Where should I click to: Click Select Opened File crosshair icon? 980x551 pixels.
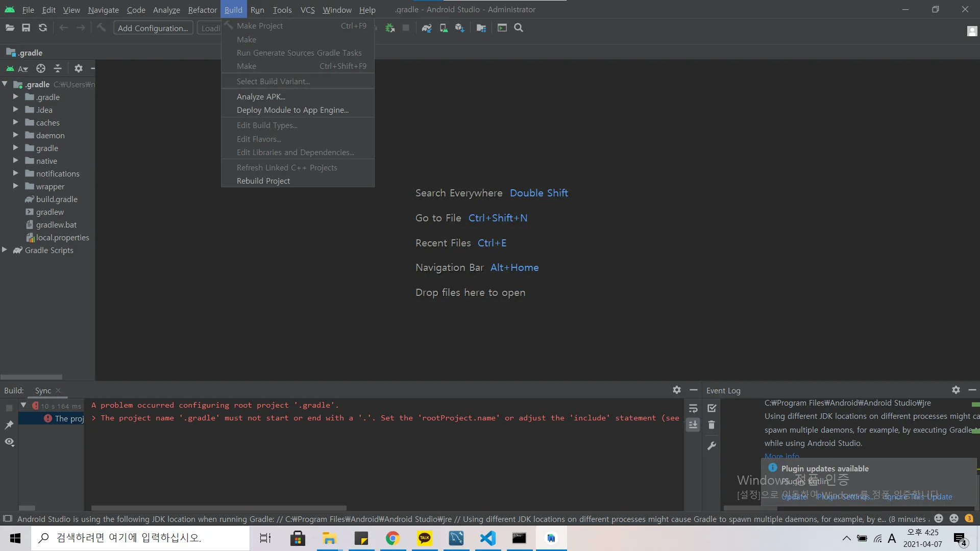pyautogui.click(x=41, y=68)
